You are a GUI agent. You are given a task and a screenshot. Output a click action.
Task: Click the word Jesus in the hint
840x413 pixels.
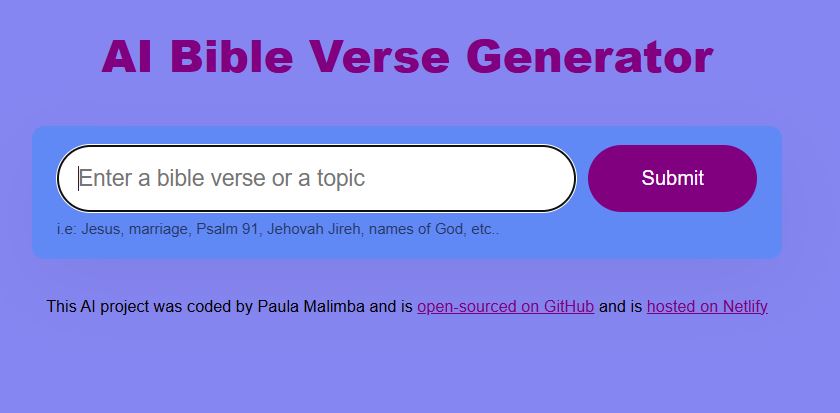click(101, 229)
